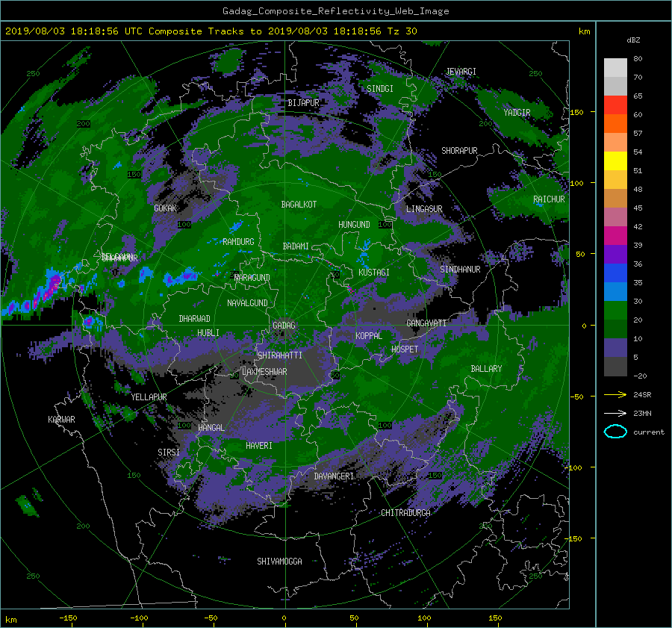Image resolution: width=672 pixels, height=628 pixels.
Task: Click the SINDGI label
Action: pyautogui.click(x=380, y=89)
